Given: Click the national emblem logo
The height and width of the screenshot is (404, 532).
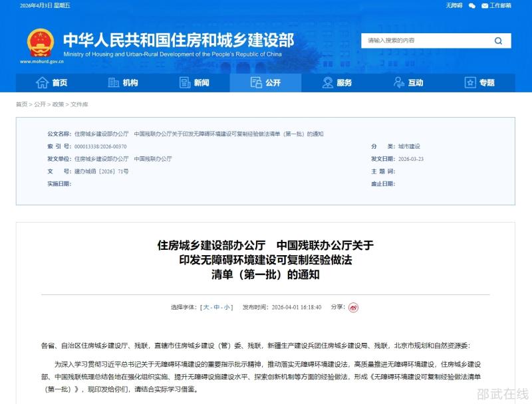Looking at the screenshot, I should click(41, 43).
